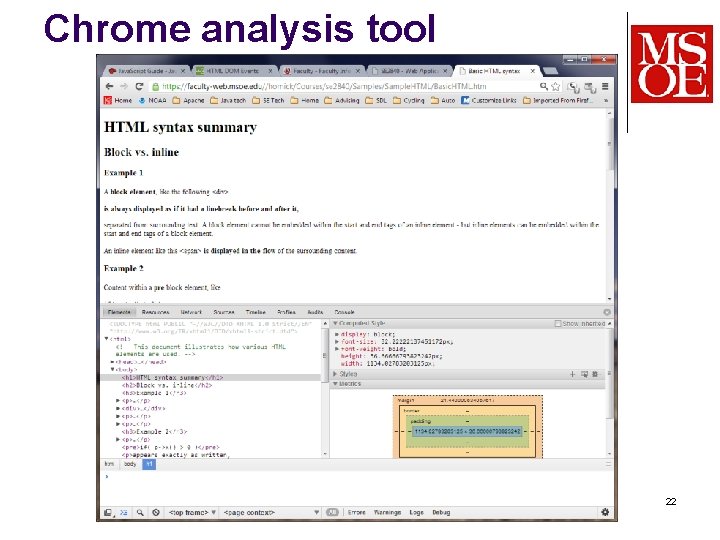Image resolution: width=720 pixels, height=540 pixels.
Task: Switch to the JavaScript Guide browser tab
Action: (x=145, y=71)
